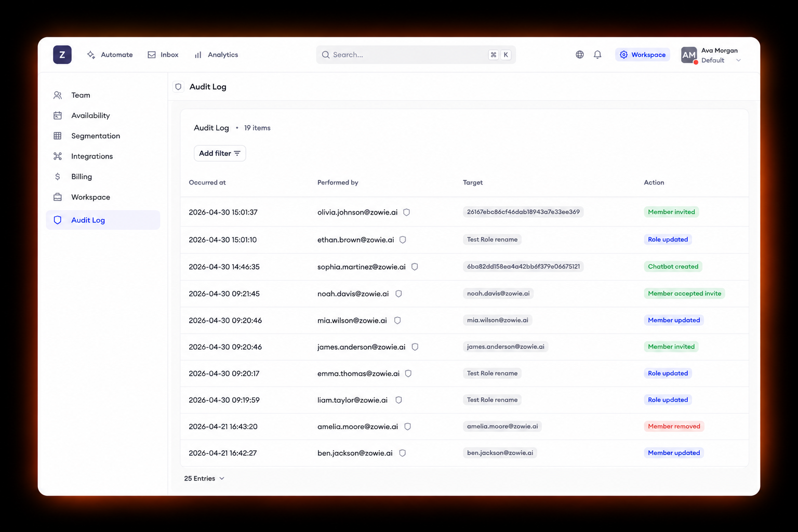The width and height of the screenshot is (798, 532).
Task: Open the language globe icon
Action: [x=580, y=55]
